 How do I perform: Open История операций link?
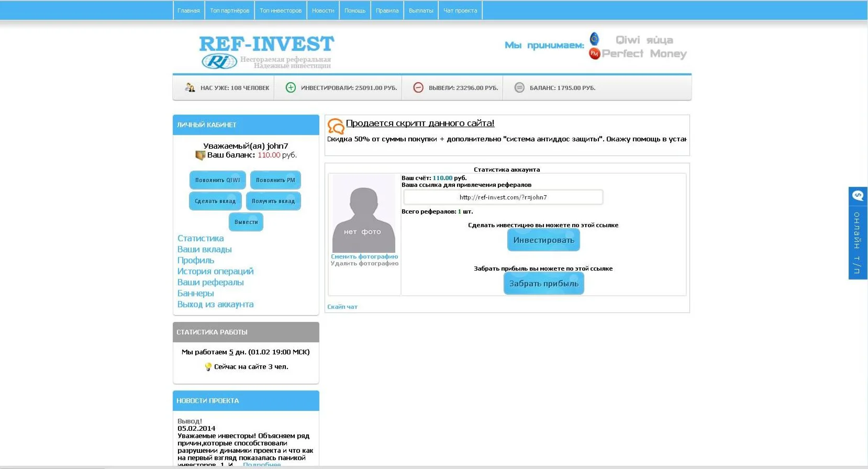(216, 271)
